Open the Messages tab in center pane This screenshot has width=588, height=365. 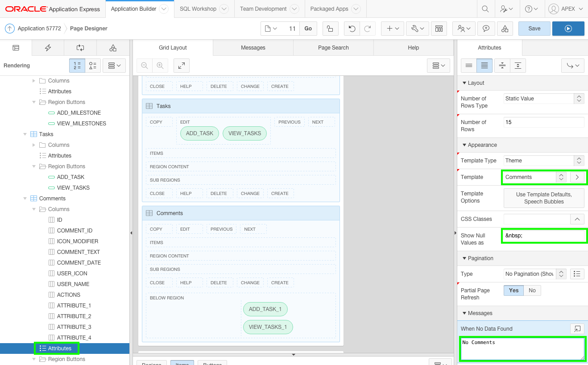pyautogui.click(x=253, y=48)
